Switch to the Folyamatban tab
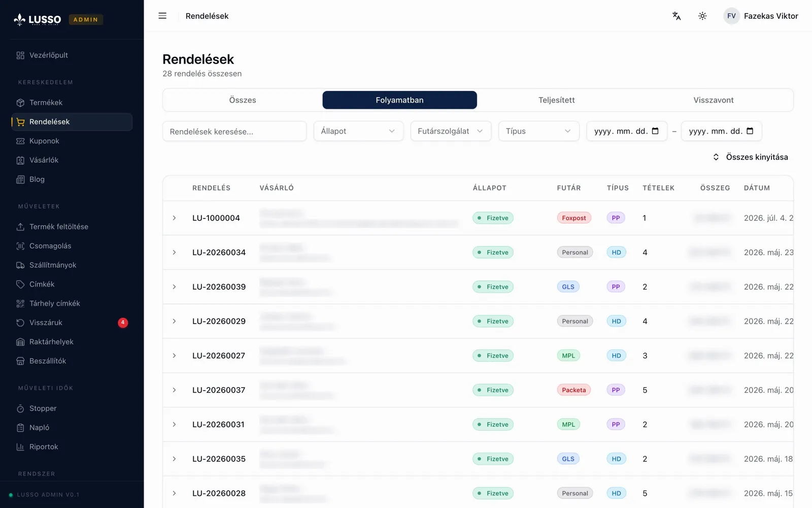 pos(399,100)
